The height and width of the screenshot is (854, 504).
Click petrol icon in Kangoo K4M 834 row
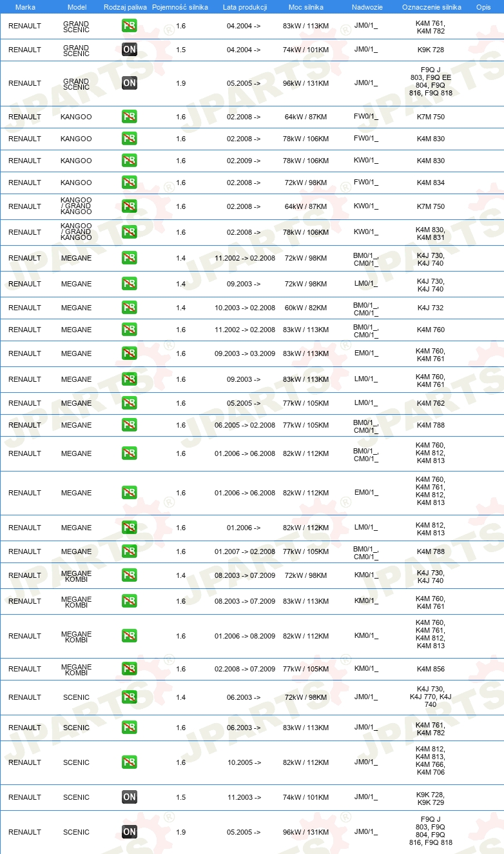(130, 183)
